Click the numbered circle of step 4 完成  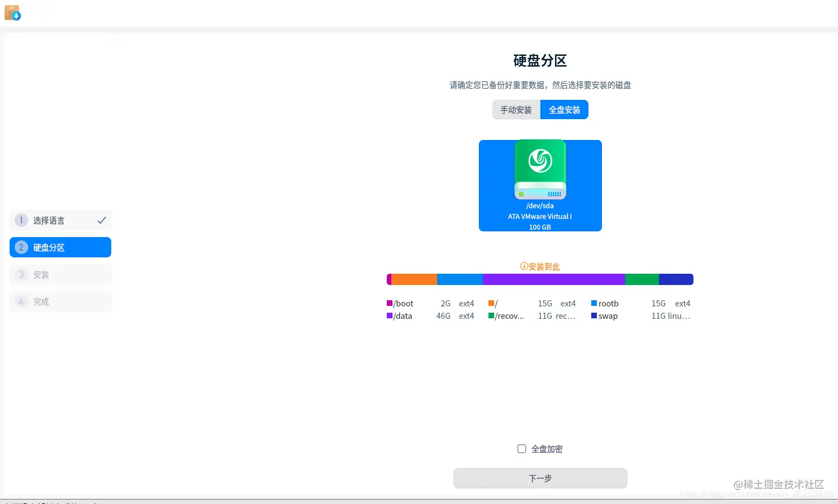[x=21, y=301]
